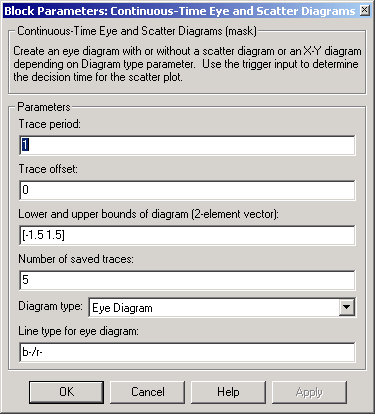The image size is (375, 414).
Task: Open Help for this block
Action: (x=228, y=392)
